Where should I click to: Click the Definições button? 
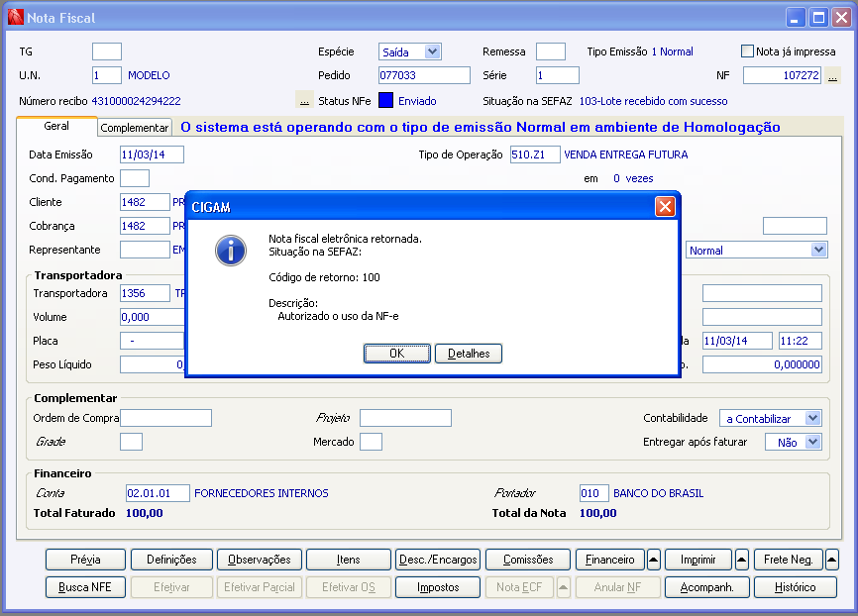point(171,560)
